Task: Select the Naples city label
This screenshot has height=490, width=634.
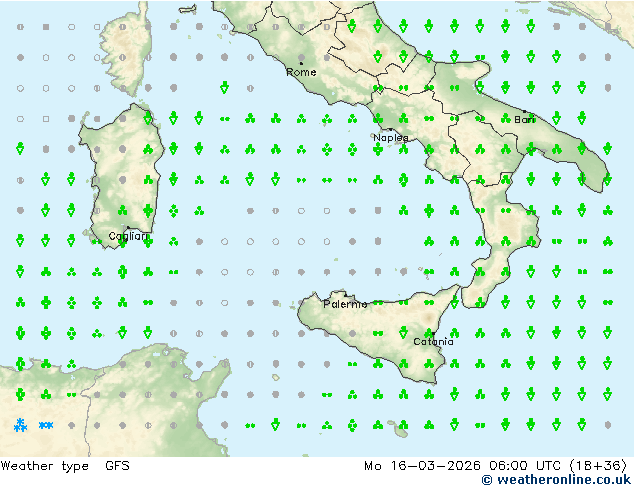Action: point(391,138)
